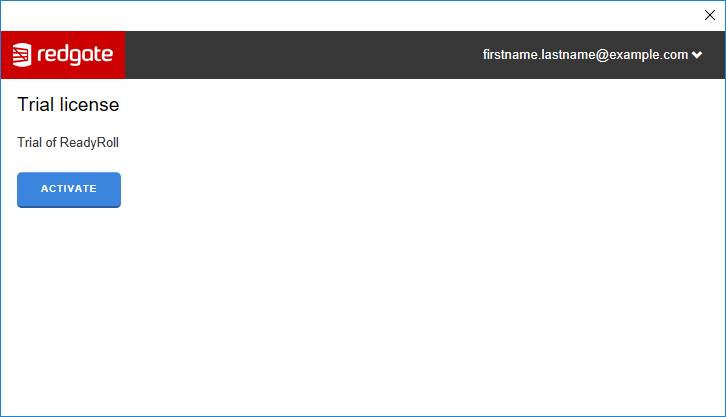Screen dimensions: 726x417
Task: Click the redgate wordmark text
Action: 75,55
